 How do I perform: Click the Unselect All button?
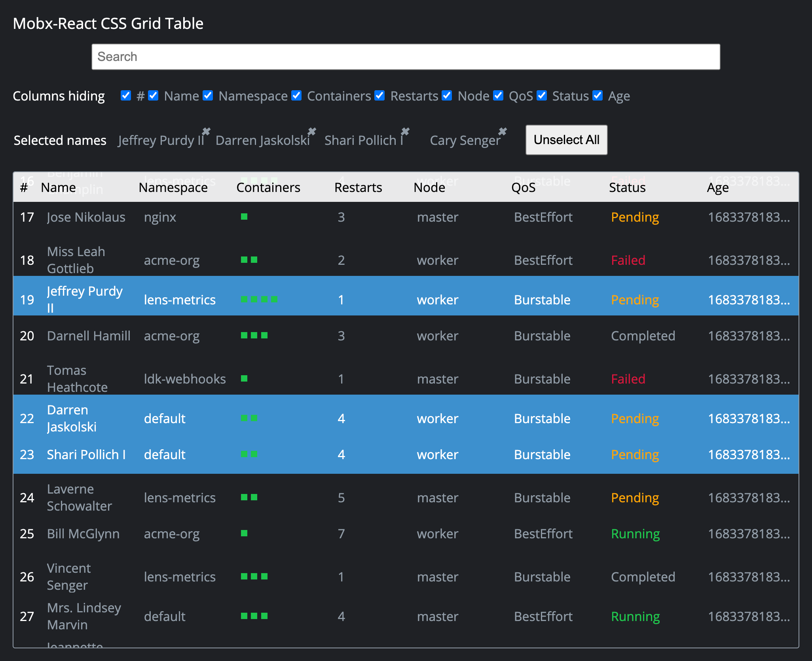pyautogui.click(x=566, y=140)
